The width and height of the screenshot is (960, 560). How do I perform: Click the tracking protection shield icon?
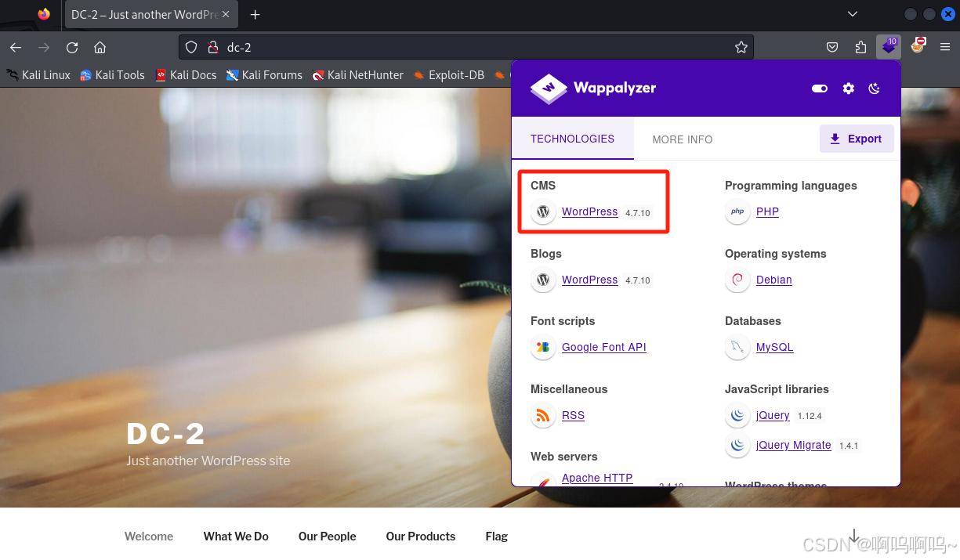tap(191, 47)
